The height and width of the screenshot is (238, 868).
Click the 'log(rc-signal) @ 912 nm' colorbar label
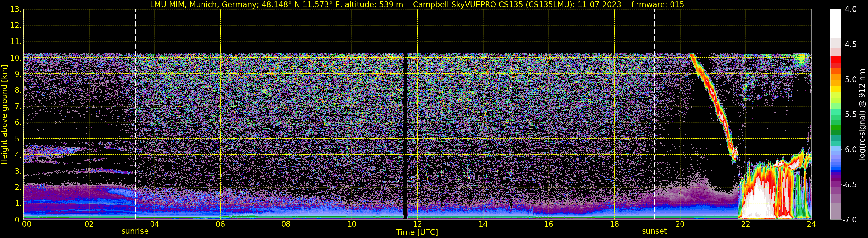pyautogui.click(x=862, y=114)
